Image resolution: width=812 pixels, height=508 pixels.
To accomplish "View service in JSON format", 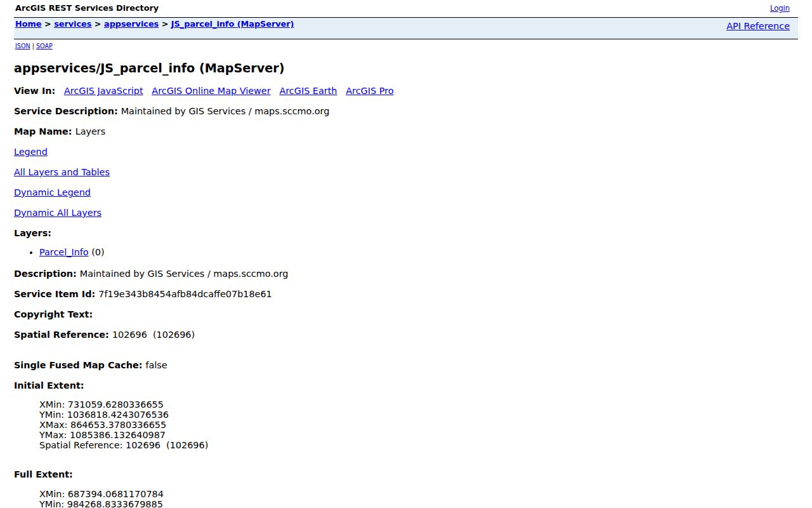I will pos(23,46).
